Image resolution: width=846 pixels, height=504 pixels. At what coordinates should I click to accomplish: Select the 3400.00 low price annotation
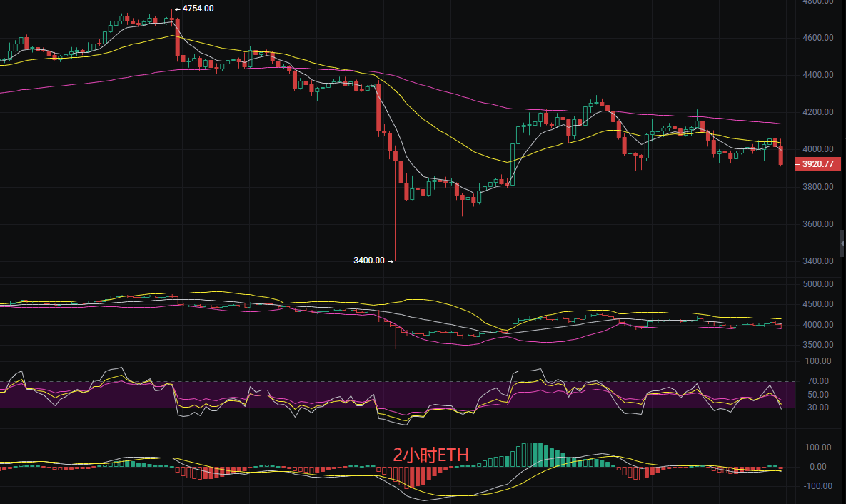click(x=368, y=261)
